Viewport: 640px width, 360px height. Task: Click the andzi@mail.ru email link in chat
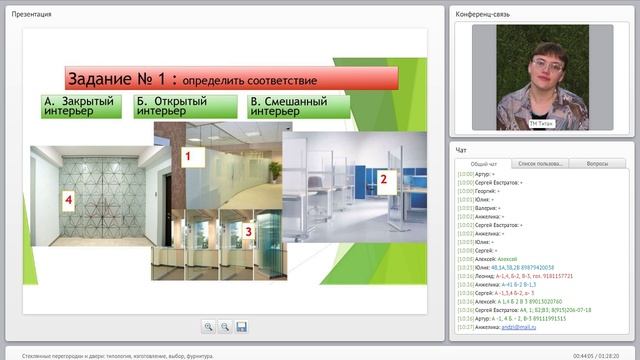point(518,327)
